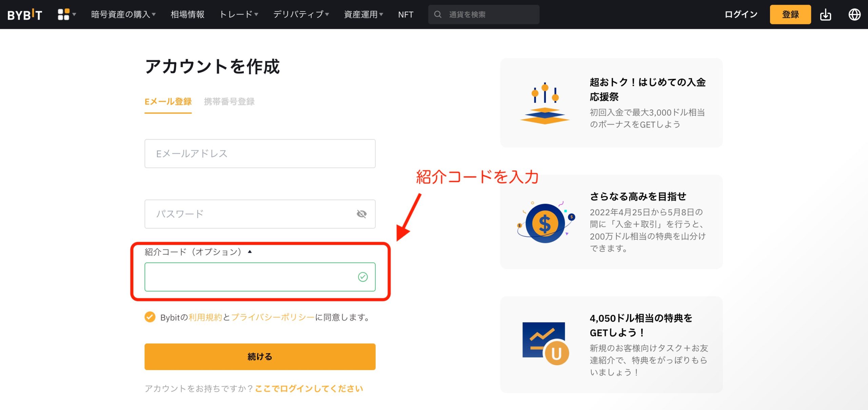Click the chart and U coin illustration

pos(546,344)
